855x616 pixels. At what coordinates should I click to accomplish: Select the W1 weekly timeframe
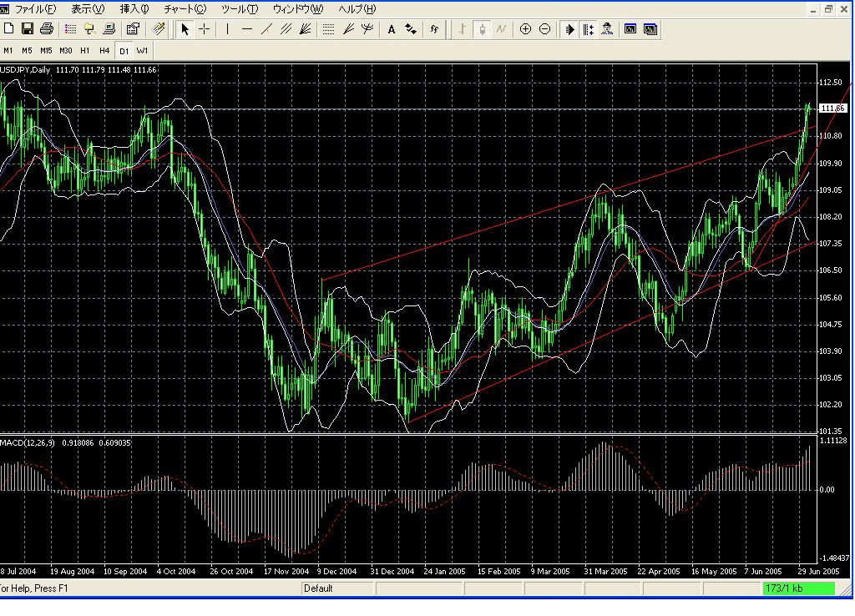tap(143, 51)
